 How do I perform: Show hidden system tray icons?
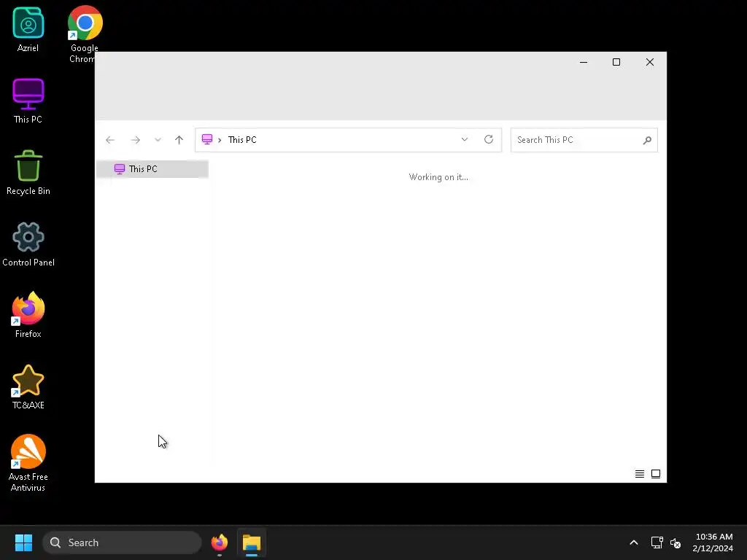(634, 542)
